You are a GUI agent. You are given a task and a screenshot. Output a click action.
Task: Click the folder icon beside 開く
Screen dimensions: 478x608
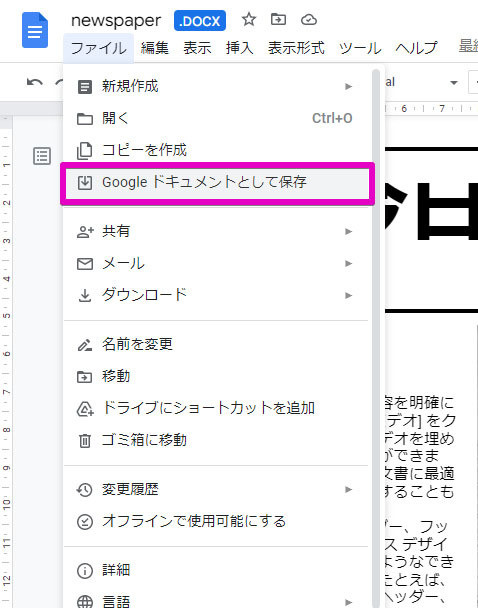coord(85,119)
